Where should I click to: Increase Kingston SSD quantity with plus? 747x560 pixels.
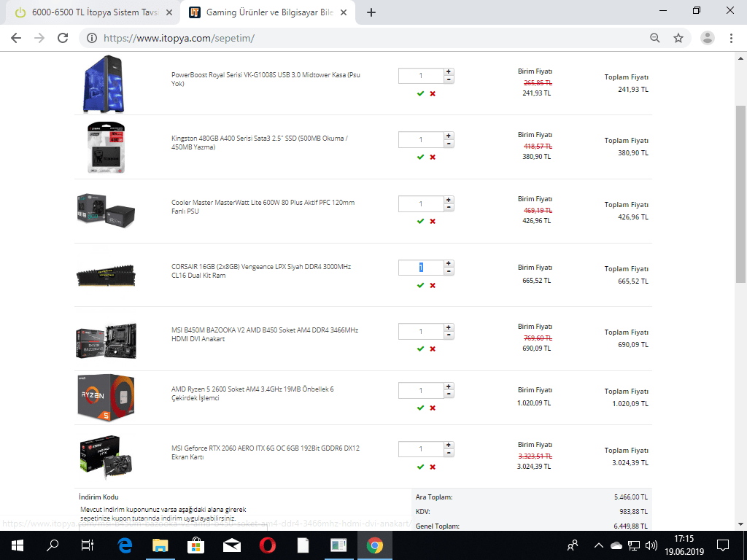click(449, 136)
